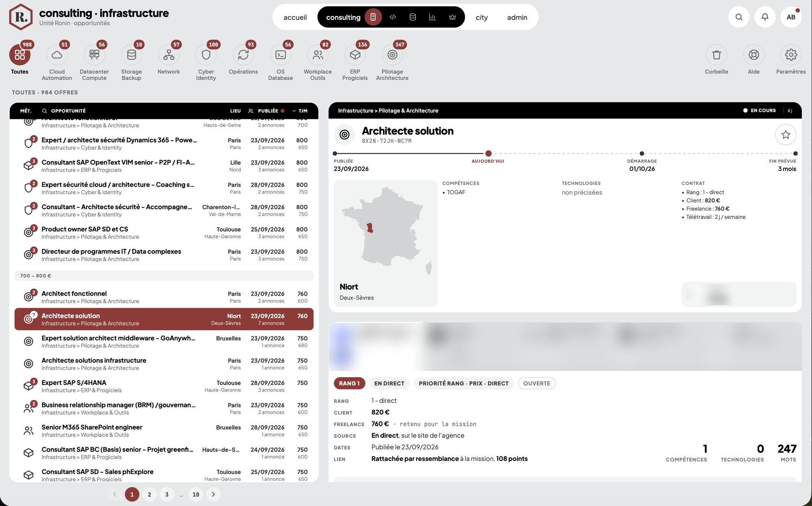Sort by the TJM column chevron

[x=294, y=111]
